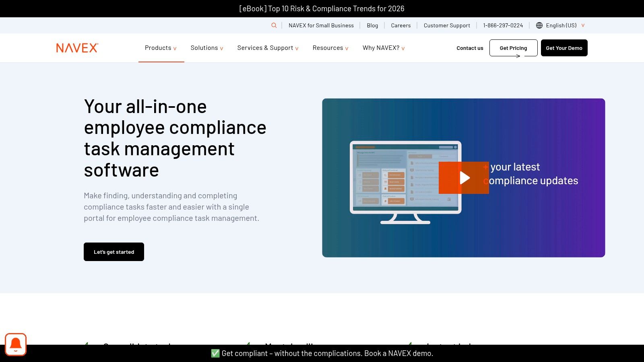Screen dimensions: 644x362
Task: Expand the Solutions dropdown
Action: coord(206,47)
